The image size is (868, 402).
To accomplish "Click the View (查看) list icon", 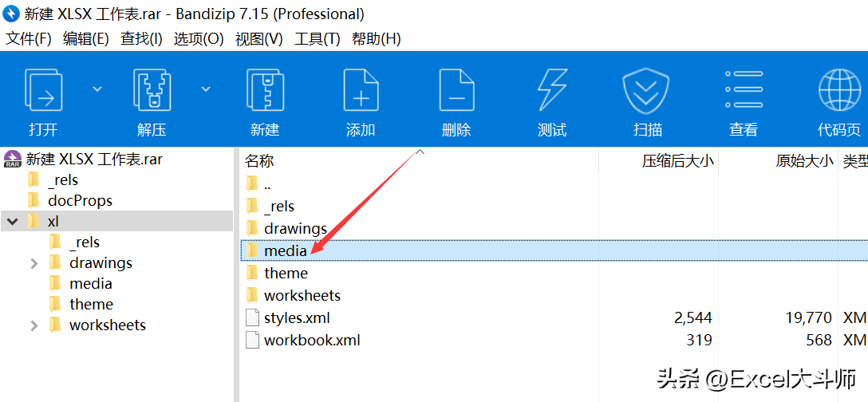I will click(744, 89).
